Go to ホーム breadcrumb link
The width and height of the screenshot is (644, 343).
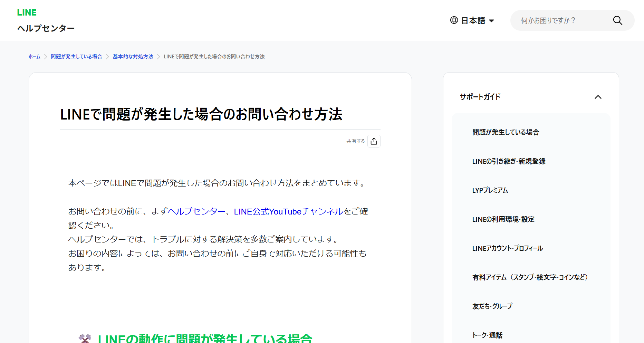tap(34, 57)
